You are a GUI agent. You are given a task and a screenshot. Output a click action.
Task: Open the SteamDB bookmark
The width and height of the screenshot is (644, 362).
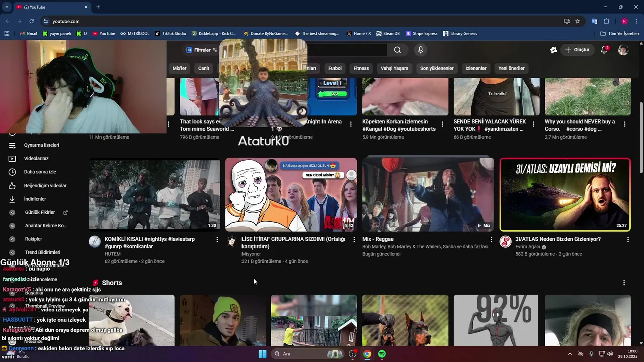388,34
